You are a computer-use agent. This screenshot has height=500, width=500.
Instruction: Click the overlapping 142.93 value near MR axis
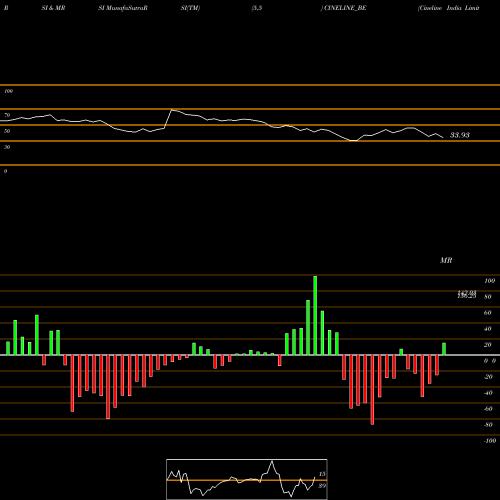point(467,293)
